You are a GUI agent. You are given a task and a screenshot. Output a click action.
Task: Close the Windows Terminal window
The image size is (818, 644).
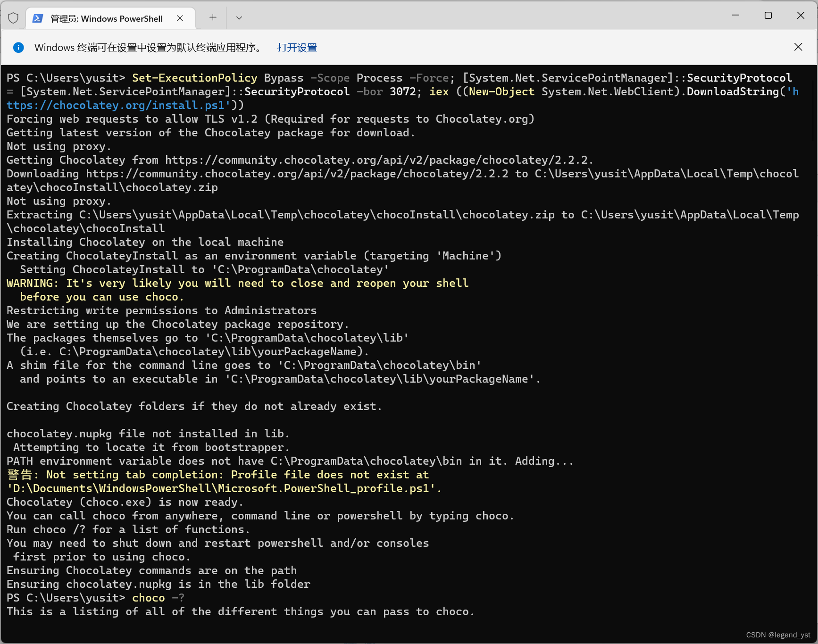[801, 16]
